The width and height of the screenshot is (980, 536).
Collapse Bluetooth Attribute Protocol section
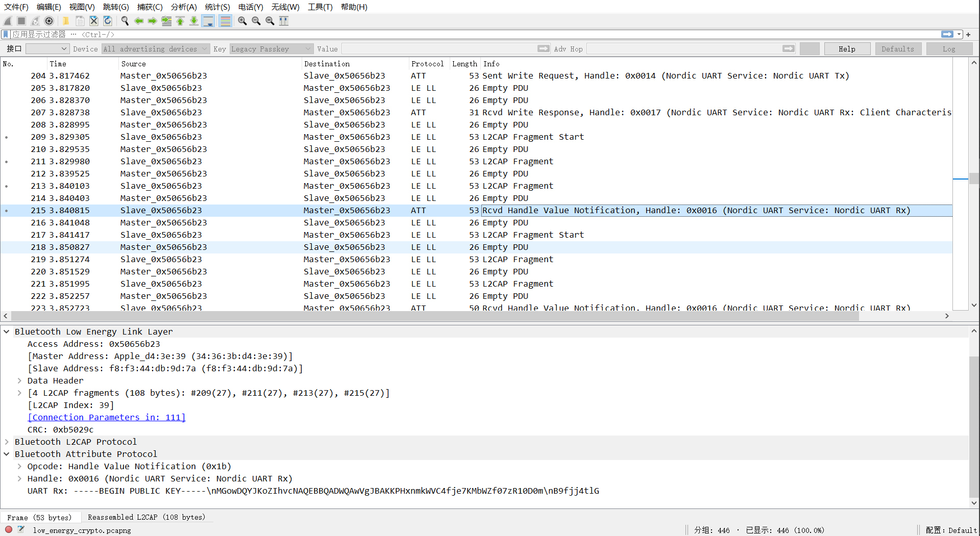(x=7, y=454)
